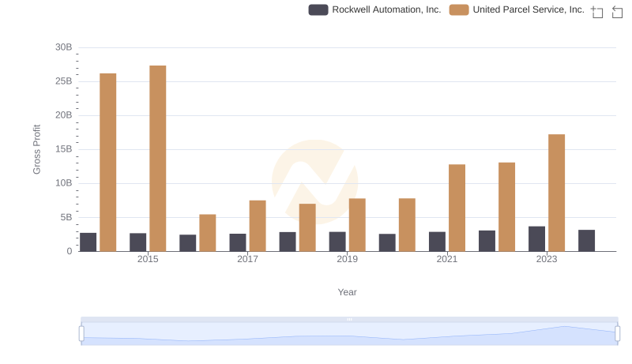Click the Rockwell bar for 2015
Screen dimensions: 632x364
pyautogui.click(x=137, y=242)
